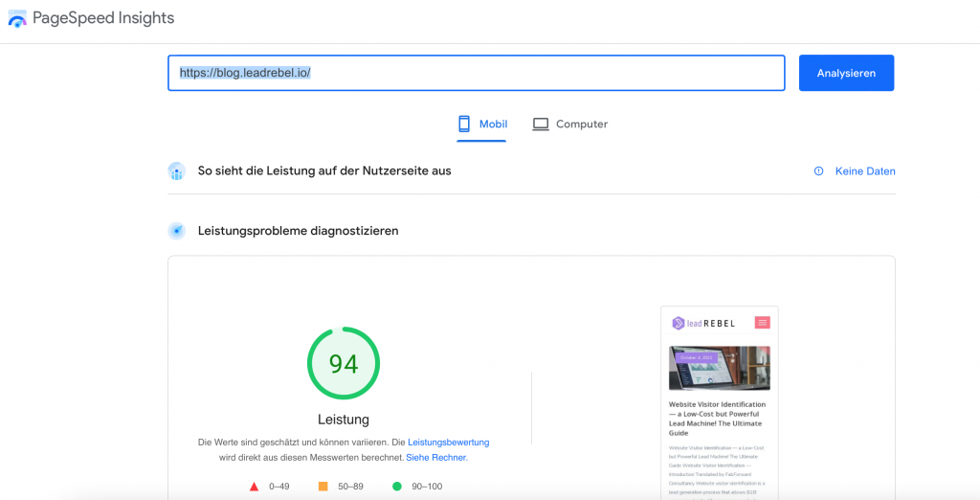
Task: Click the heading So sieht die Leistung
Action: point(324,170)
